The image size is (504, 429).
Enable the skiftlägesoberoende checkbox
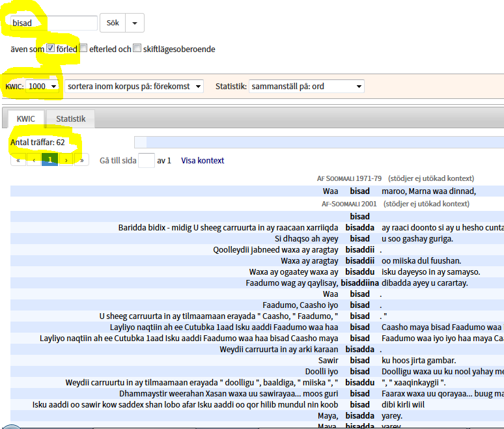(137, 48)
